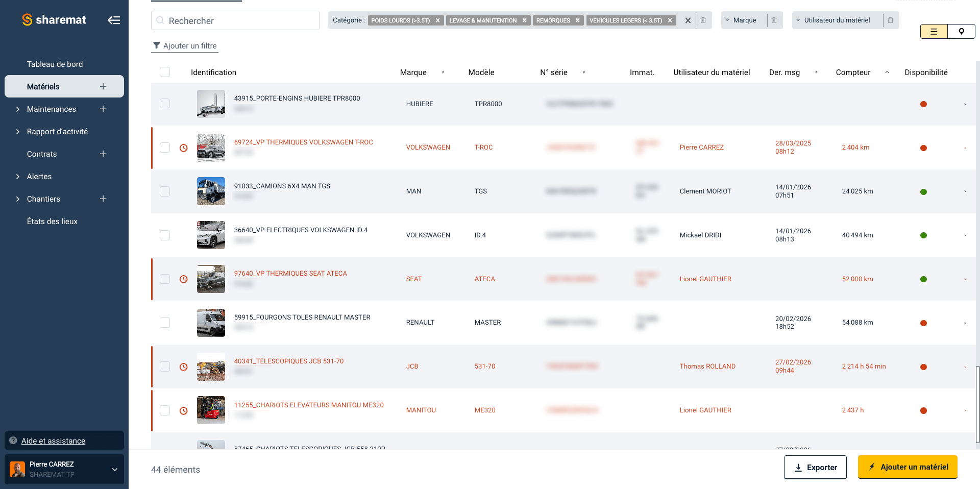Image resolution: width=980 pixels, height=489 pixels.
Task: Switch to the map view
Action: pos(962,31)
